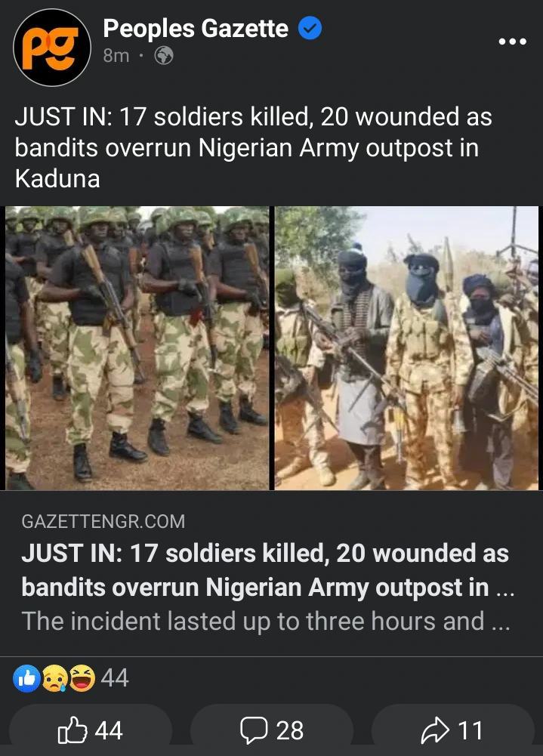Viewport: 543px width, 756px height.
Task: Click the blue verified badge
Action: [310, 29]
